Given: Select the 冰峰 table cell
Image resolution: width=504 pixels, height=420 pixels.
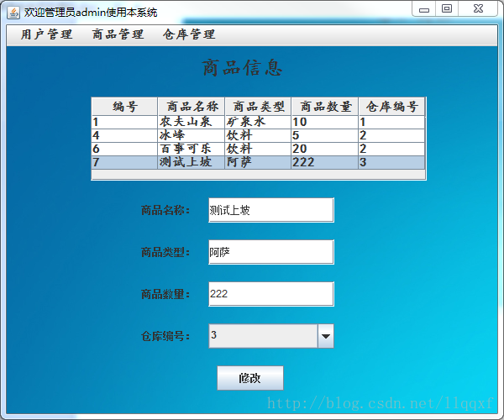Looking at the screenshot, I should [x=192, y=135].
